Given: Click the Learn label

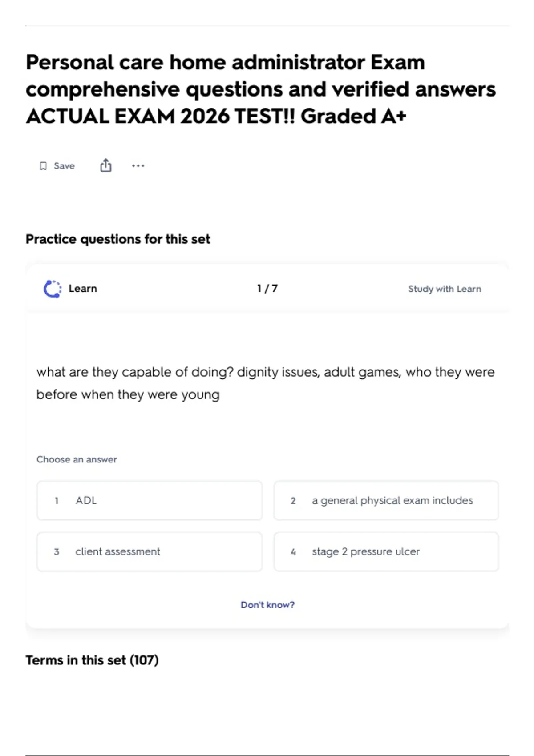Looking at the screenshot, I should pos(83,289).
